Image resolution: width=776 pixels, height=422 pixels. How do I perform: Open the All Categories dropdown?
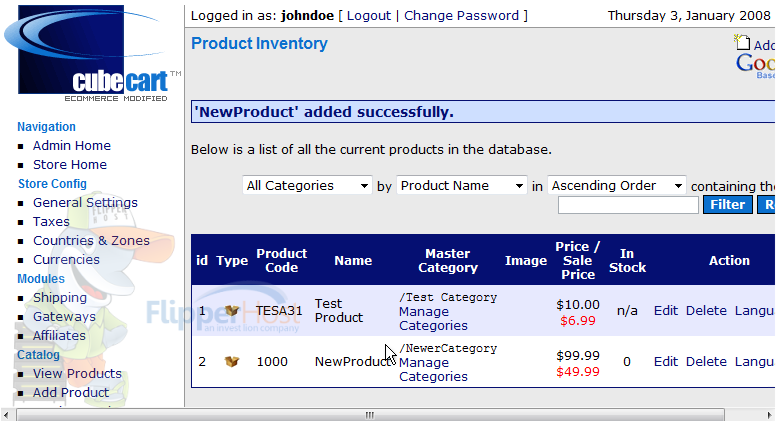[x=307, y=186]
